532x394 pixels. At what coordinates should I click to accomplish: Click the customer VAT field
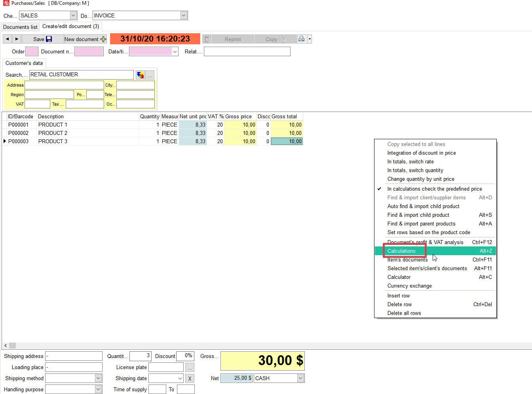[x=38, y=104]
